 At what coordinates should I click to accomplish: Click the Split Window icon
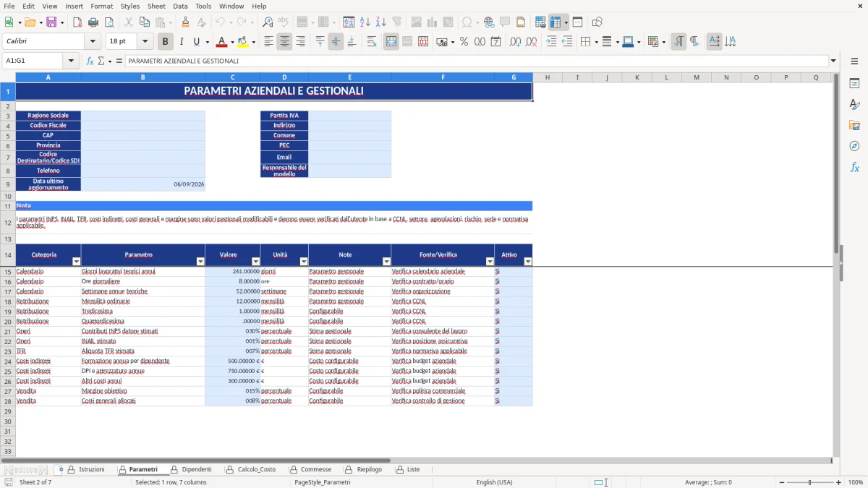coord(577,22)
